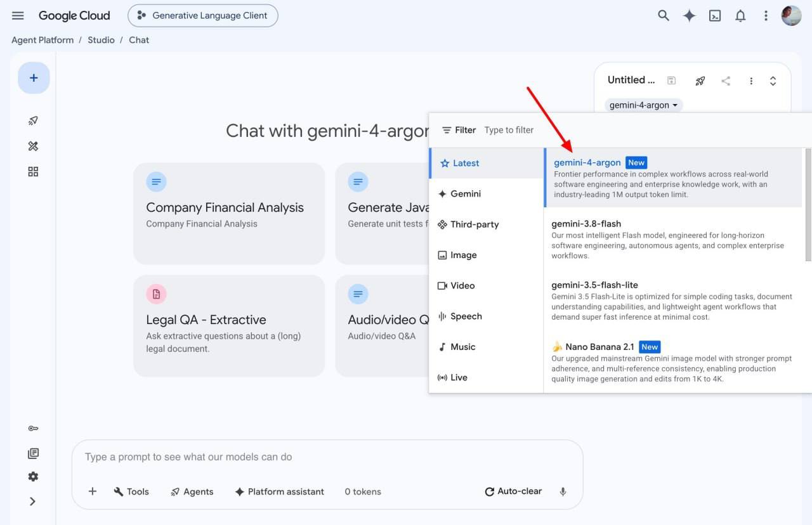Select the Image category tab
This screenshot has height=525, width=812.
click(x=487, y=255)
